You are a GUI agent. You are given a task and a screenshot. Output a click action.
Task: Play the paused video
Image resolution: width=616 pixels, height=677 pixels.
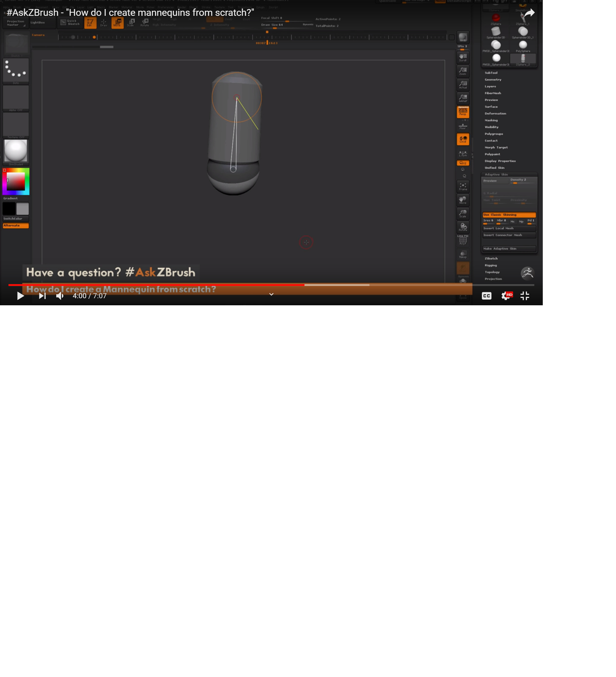point(20,296)
